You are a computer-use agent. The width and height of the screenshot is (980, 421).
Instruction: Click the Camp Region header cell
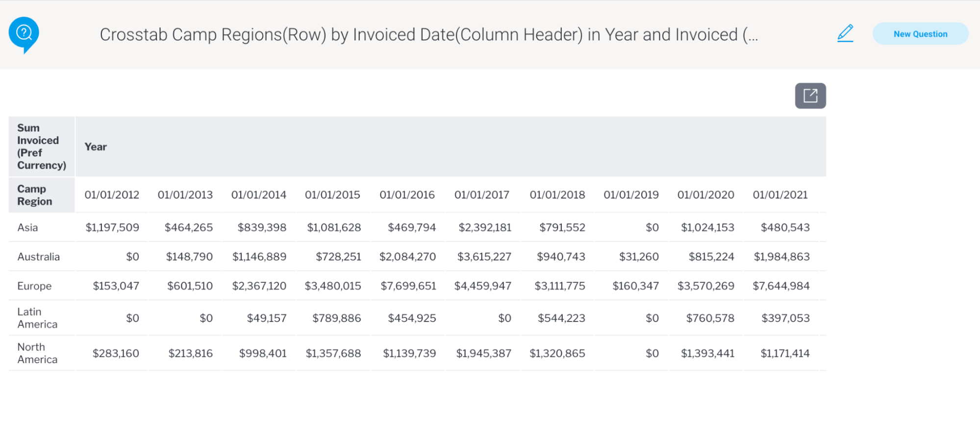tap(35, 195)
